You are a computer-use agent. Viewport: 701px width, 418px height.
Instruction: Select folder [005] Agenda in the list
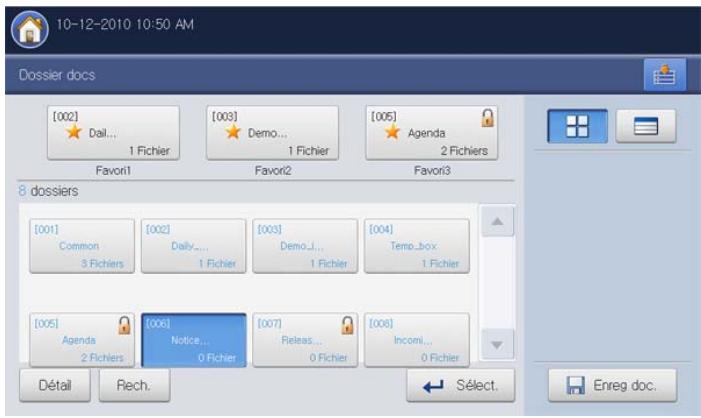82,340
